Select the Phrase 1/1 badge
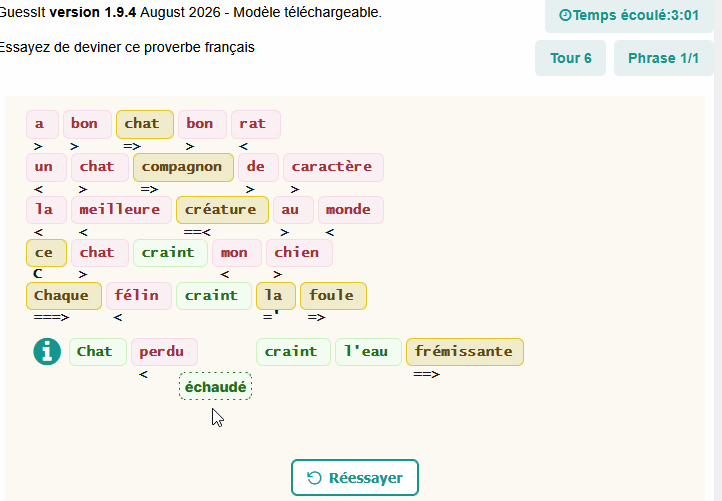Screen dimensions: 722x501 (x=664, y=58)
